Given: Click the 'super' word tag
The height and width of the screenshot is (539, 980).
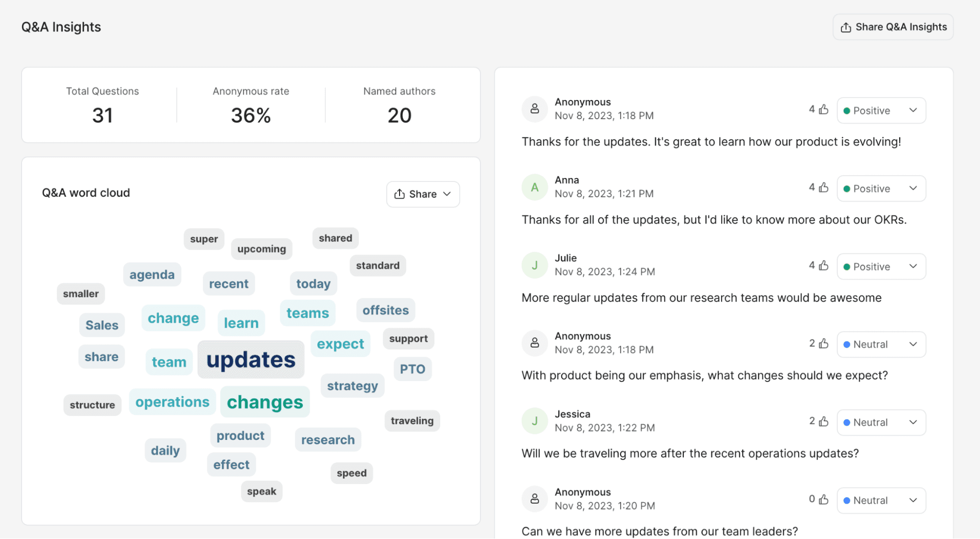Looking at the screenshot, I should click(x=204, y=239).
